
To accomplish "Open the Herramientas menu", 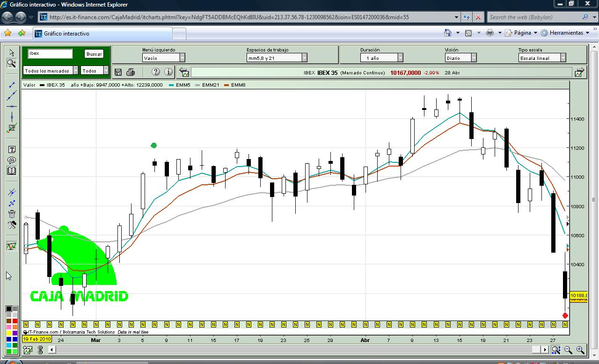I will [x=566, y=33].
